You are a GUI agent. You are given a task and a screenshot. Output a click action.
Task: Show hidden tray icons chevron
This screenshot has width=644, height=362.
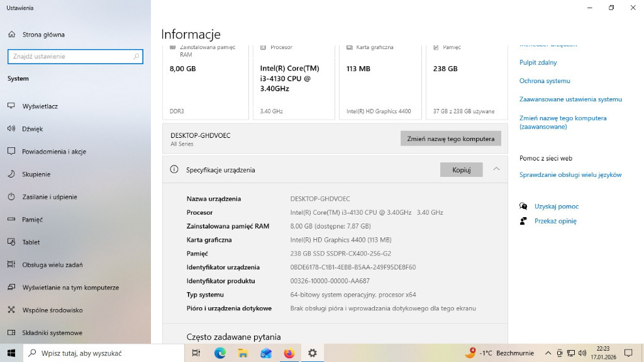click(x=548, y=353)
